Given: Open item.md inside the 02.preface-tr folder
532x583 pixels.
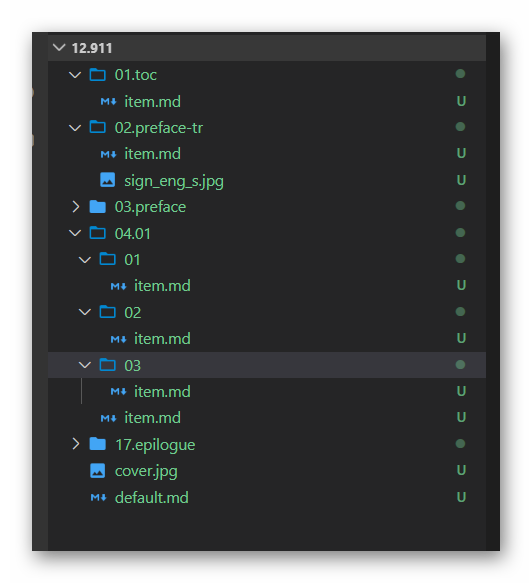Looking at the screenshot, I should 152,154.
